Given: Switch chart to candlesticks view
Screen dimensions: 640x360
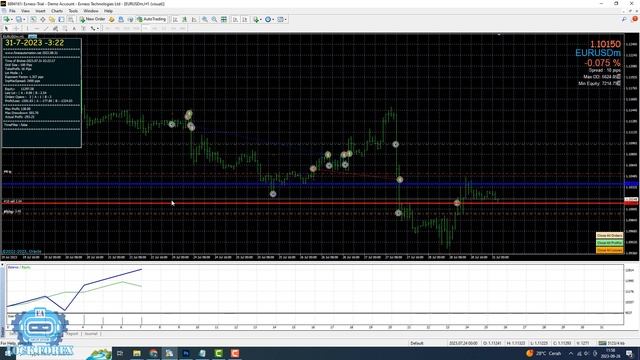Looking at the screenshot, I should tap(184, 19).
